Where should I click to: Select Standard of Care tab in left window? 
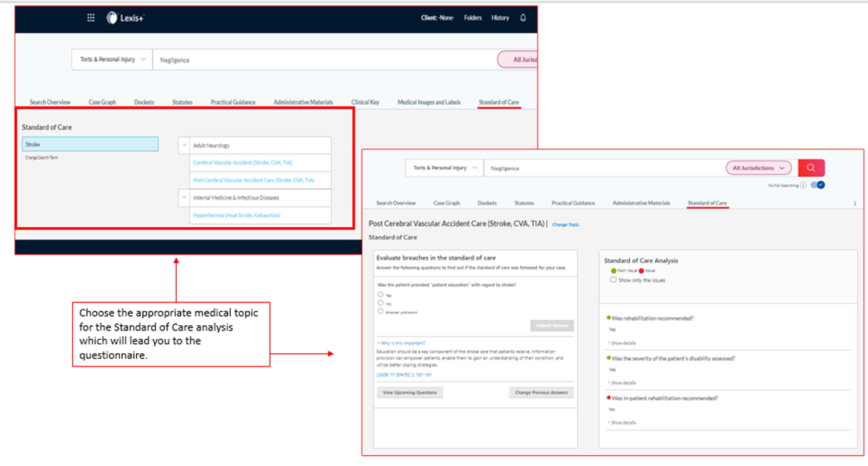click(499, 102)
